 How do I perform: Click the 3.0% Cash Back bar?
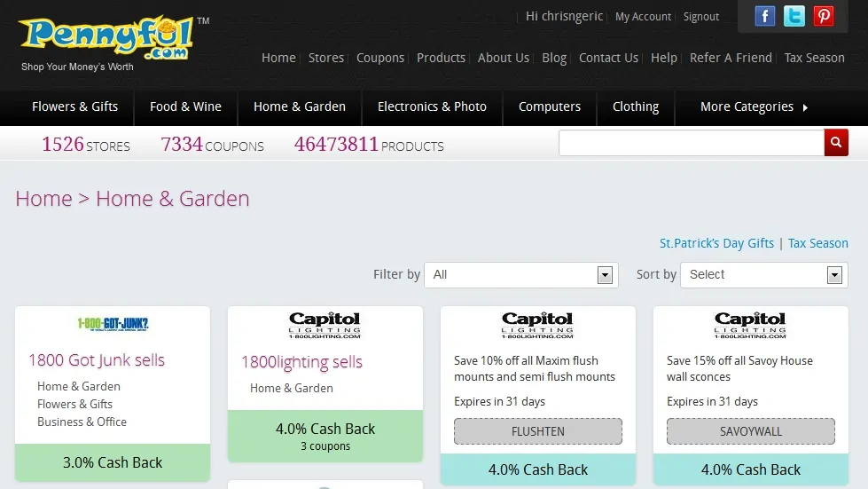click(113, 462)
